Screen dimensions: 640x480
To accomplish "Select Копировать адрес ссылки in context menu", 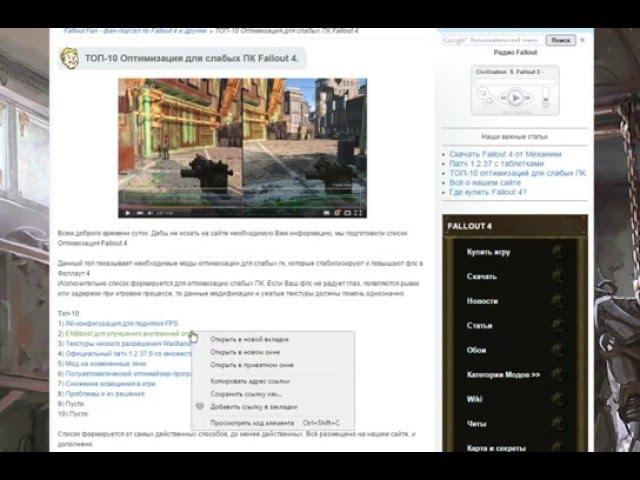I will point(250,381).
